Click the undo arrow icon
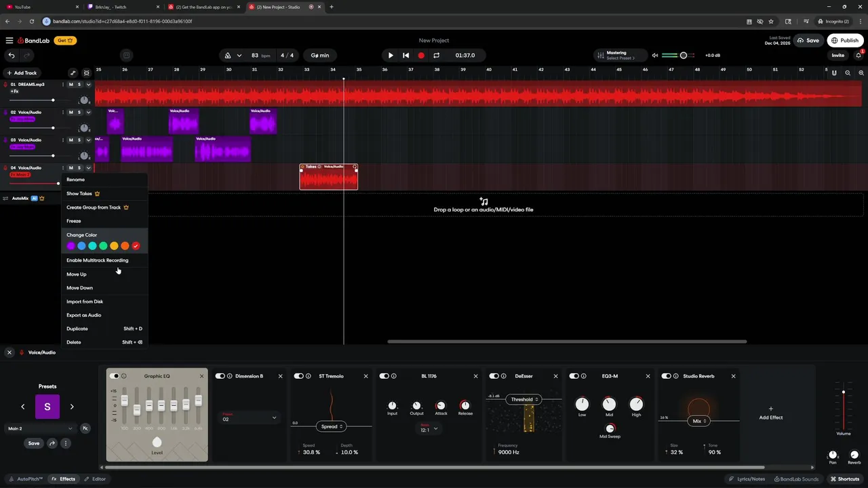 (x=12, y=56)
